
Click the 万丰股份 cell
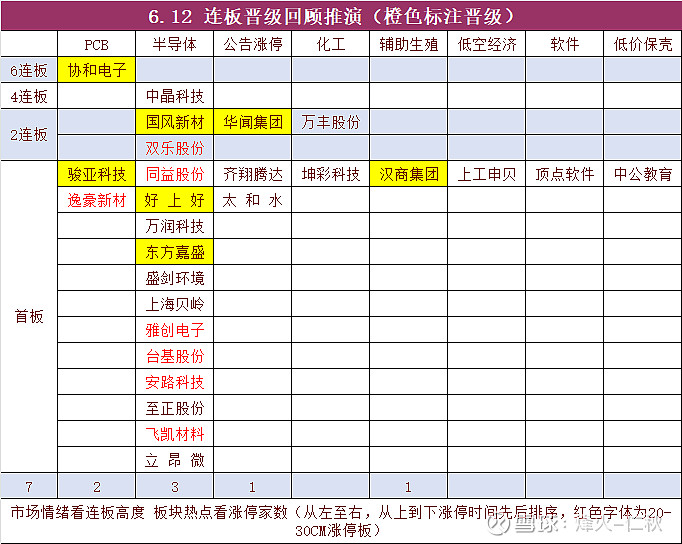pyautogui.click(x=331, y=122)
